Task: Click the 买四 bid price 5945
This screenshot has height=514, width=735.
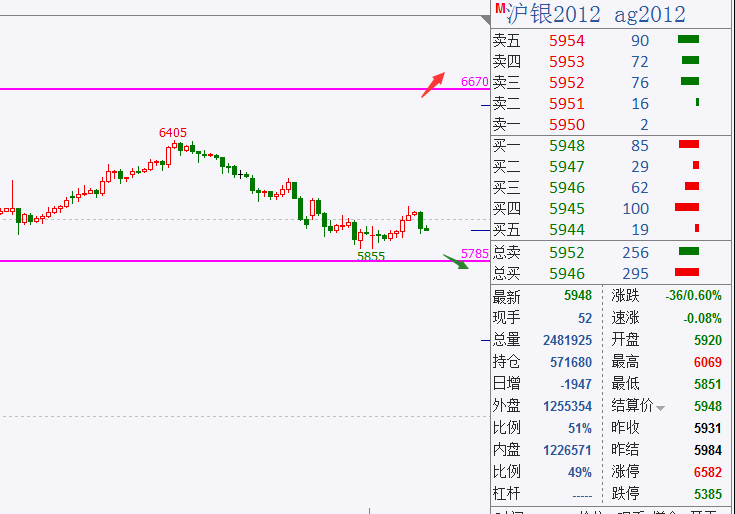Action: (x=567, y=209)
